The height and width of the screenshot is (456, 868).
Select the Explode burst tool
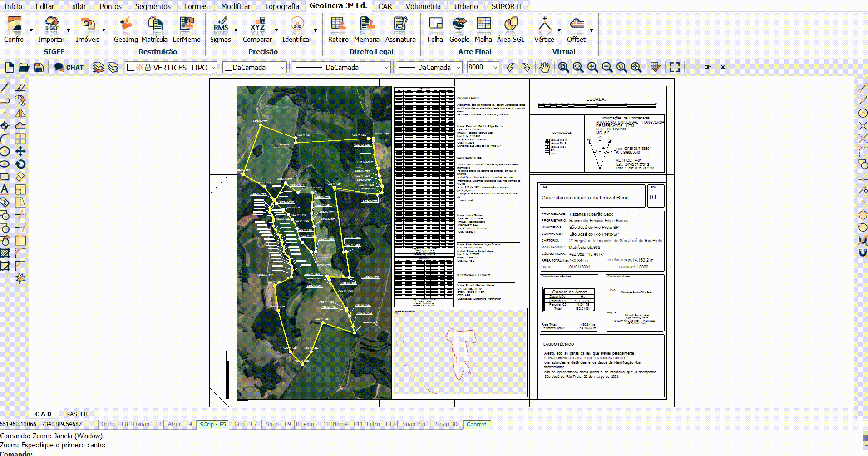point(20,278)
